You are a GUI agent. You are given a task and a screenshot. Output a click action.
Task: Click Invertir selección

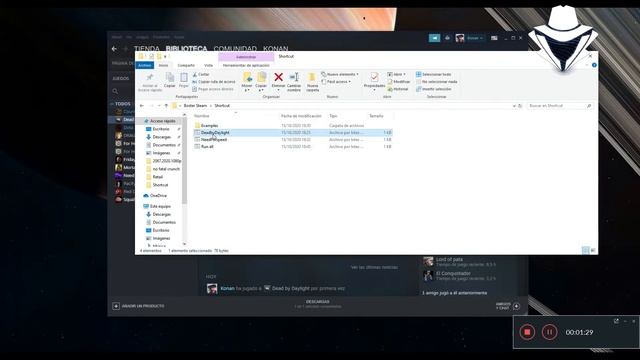click(x=433, y=89)
